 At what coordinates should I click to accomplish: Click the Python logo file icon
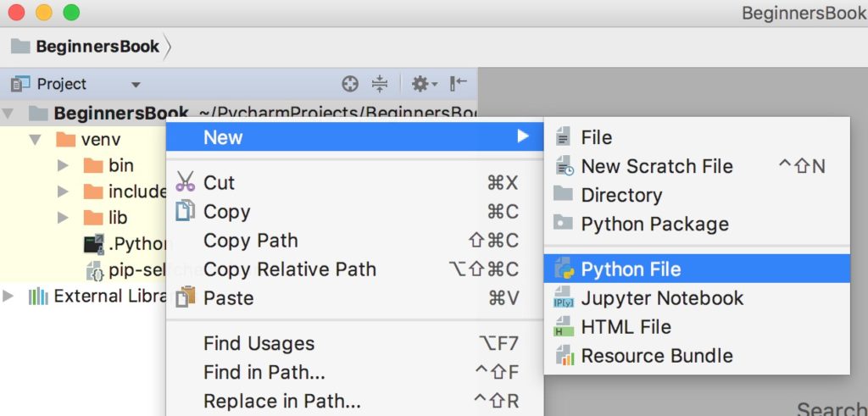point(564,269)
